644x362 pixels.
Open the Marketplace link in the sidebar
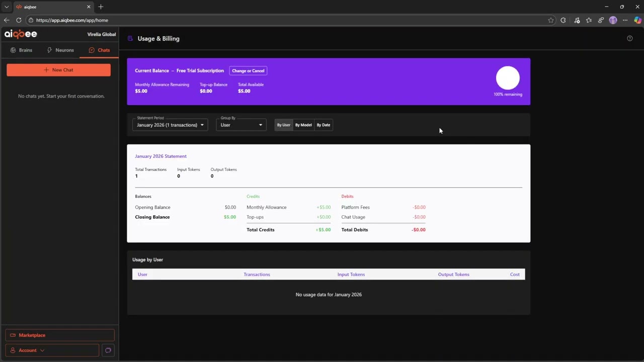click(60, 335)
